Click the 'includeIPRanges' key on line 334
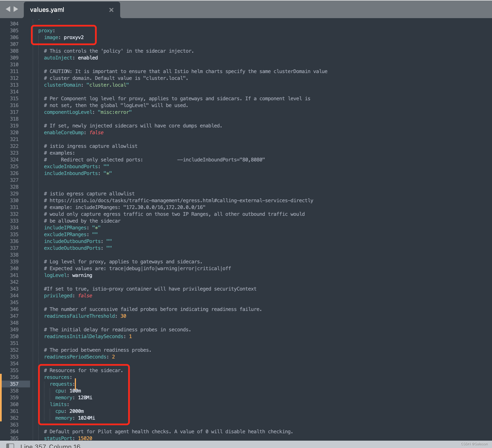492x448 pixels. [65, 228]
